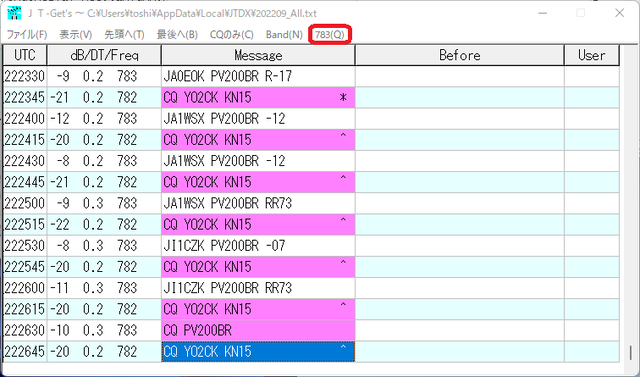Click UTC cell 222645
The height and width of the screenshot is (377, 640).
(x=25, y=352)
